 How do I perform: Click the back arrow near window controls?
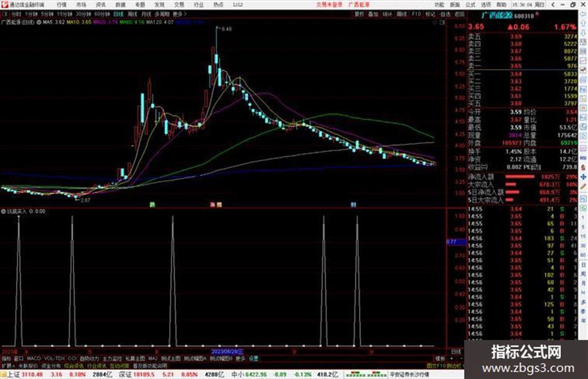pos(553,4)
